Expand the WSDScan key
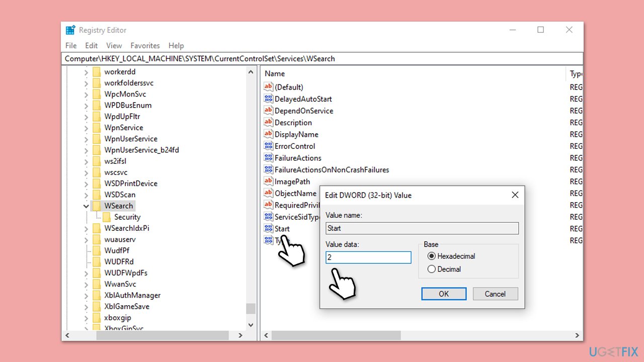The height and width of the screenshot is (362, 644). [x=86, y=195]
